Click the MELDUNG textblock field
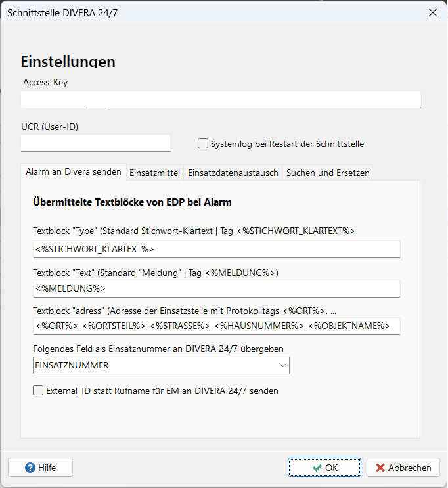The width and height of the screenshot is (448, 488). 216,289
